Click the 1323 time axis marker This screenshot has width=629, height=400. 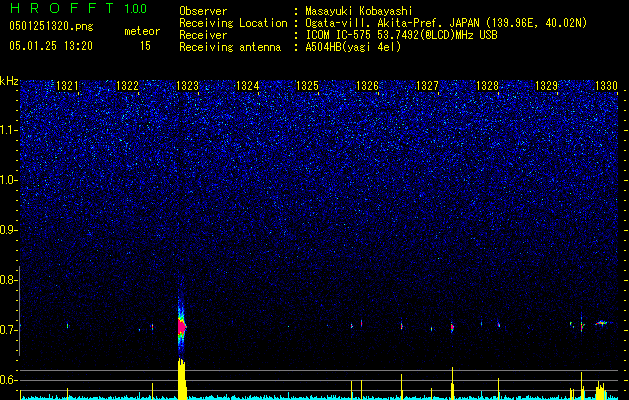[x=187, y=86]
